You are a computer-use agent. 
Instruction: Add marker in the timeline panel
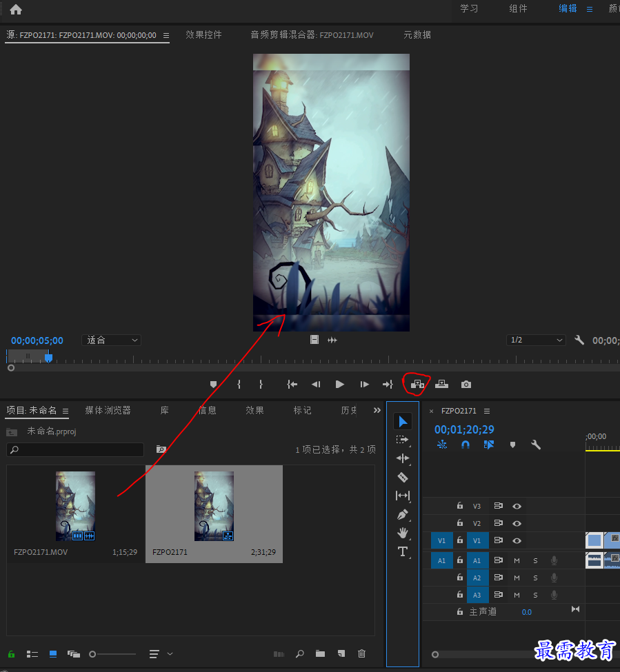click(512, 445)
